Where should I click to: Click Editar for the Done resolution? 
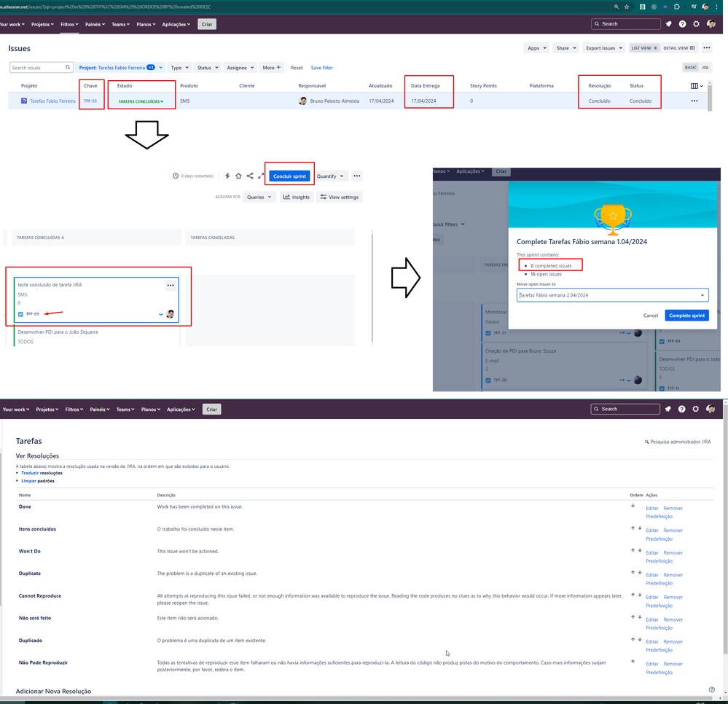pos(652,508)
